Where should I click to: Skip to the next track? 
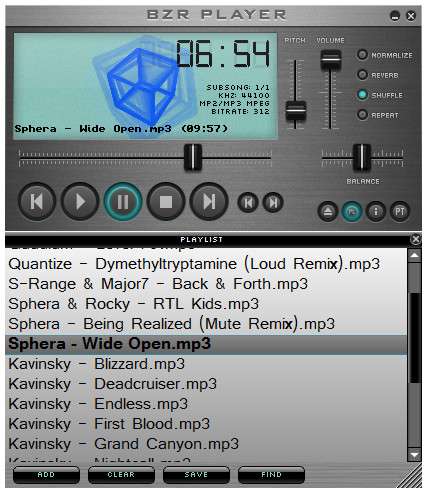209,202
